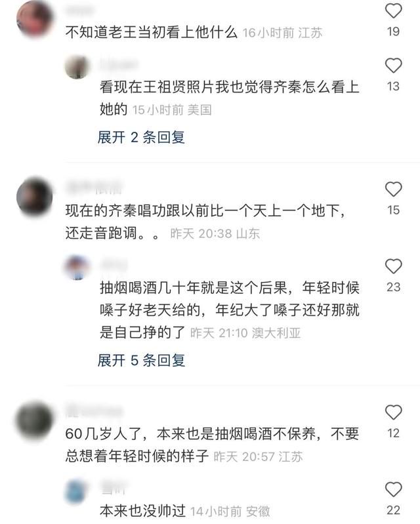
Task: Like the reply with 22 likes
Action: click(x=393, y=489)
